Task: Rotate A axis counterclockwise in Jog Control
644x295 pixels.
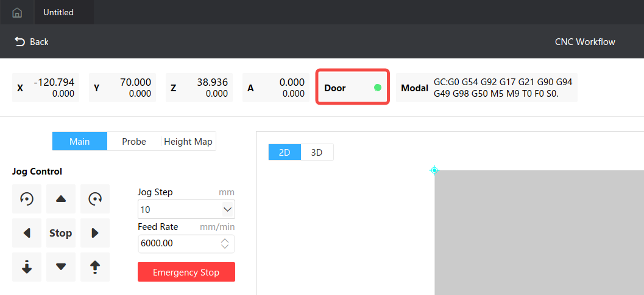Action: click(x=27, y=199)
